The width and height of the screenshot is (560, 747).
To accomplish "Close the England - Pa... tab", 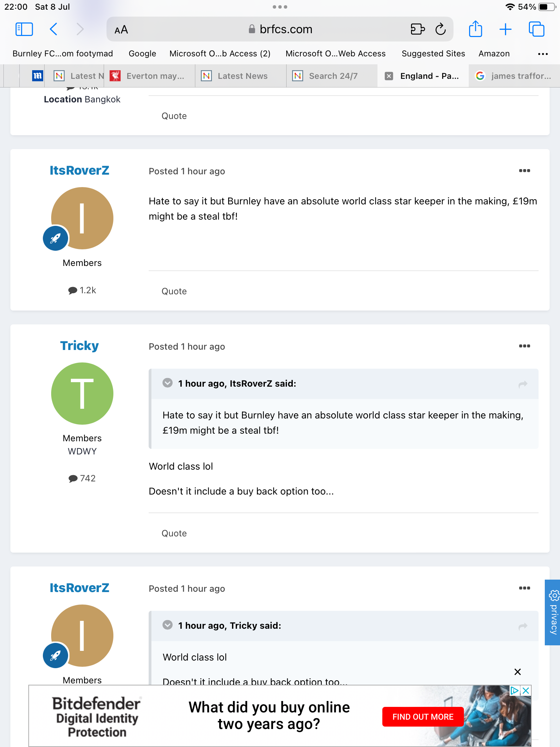I will click(389, 76).
